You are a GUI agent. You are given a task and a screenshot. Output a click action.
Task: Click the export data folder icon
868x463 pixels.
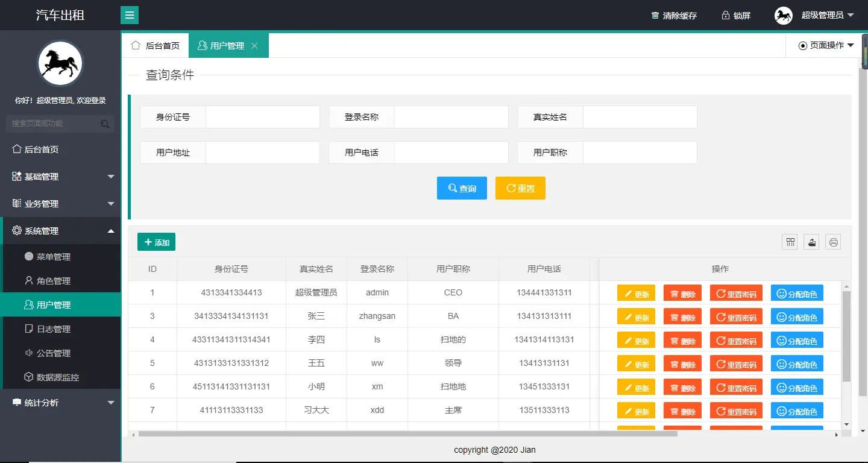pyautogui.click(x=811, y=242)
